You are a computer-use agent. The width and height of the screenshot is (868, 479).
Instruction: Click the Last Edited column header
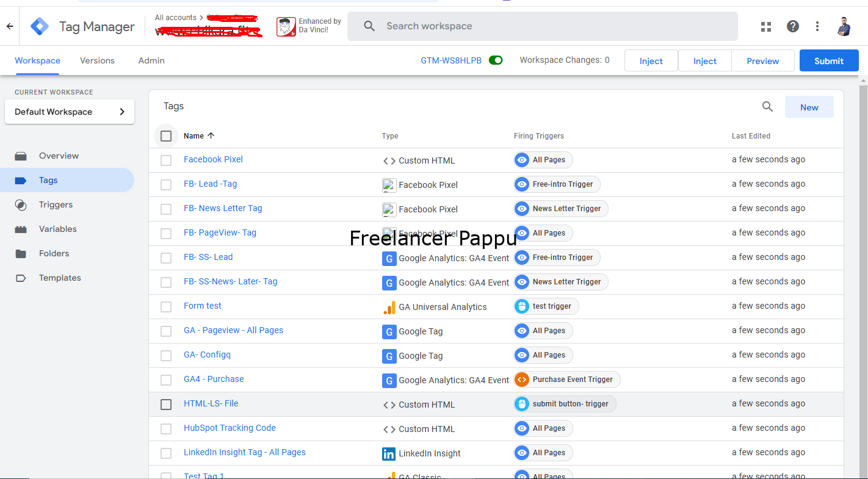751,136
